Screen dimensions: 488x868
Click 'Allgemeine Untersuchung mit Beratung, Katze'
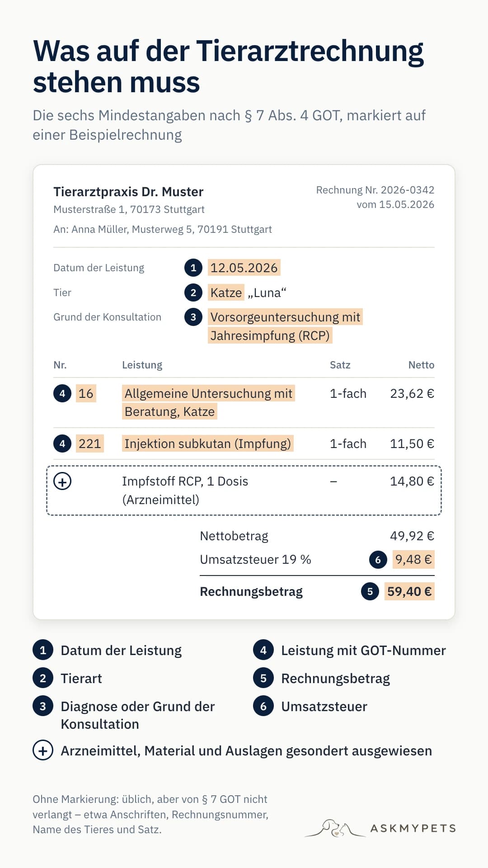(x=208, y=402)
